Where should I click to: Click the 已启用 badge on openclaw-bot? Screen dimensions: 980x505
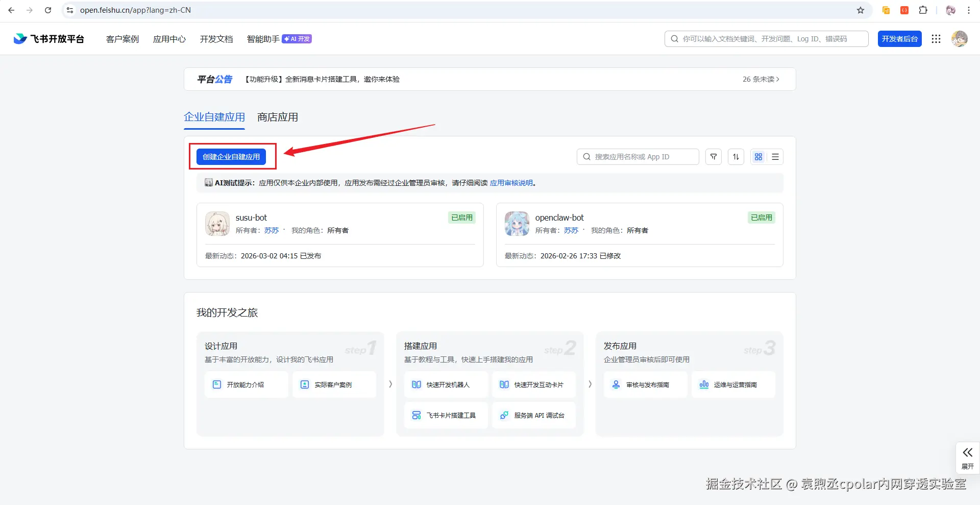pos(762,218)
